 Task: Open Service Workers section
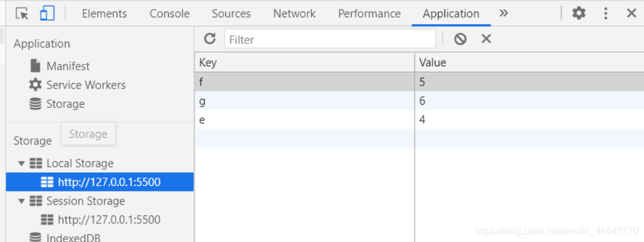click(x=86, y=85)
